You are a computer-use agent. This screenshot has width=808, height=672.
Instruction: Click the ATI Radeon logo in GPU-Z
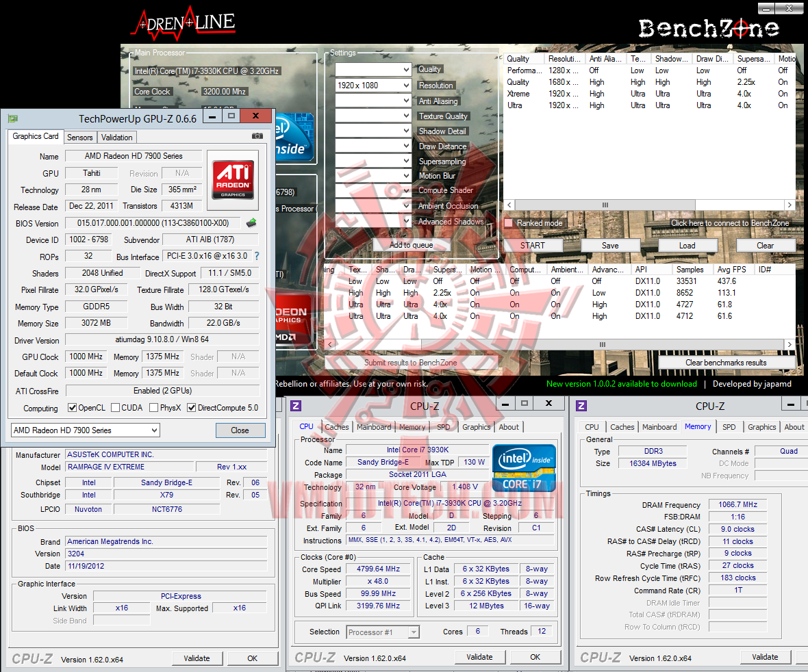pyautogui.click(x=233, y=180)
